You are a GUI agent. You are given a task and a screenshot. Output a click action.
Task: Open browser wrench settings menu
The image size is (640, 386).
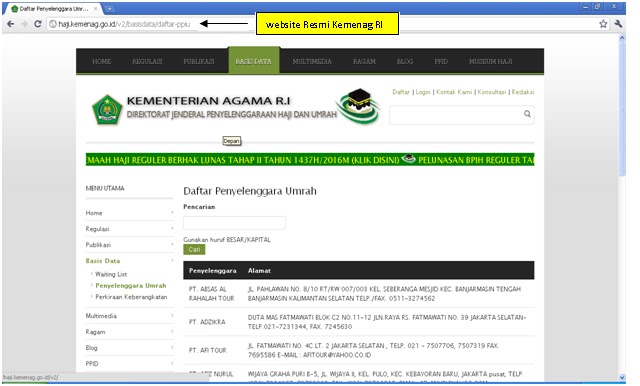coord(618,24)
